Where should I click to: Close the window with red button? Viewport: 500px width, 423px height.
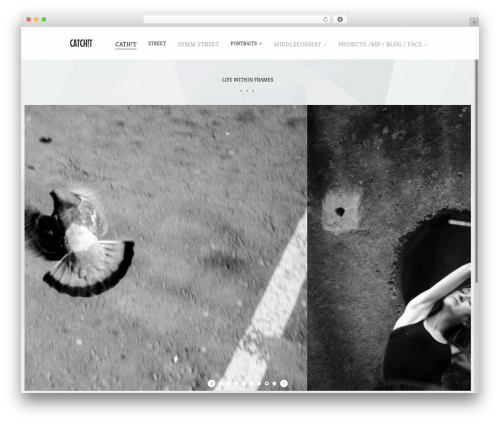(29, 19)
